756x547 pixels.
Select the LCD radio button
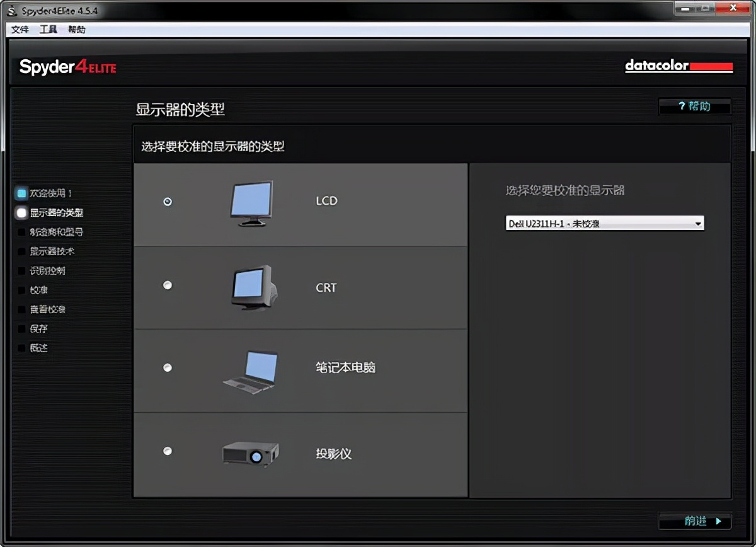pos(167,202)
